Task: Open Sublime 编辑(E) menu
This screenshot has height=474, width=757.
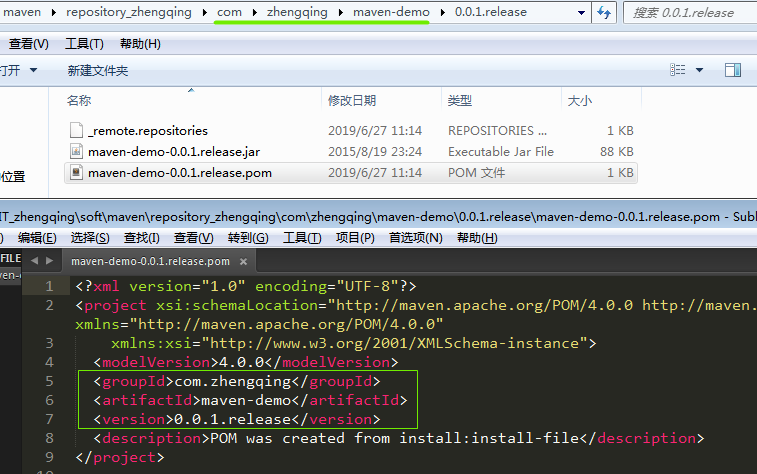Action: click(x=37, y=238)
